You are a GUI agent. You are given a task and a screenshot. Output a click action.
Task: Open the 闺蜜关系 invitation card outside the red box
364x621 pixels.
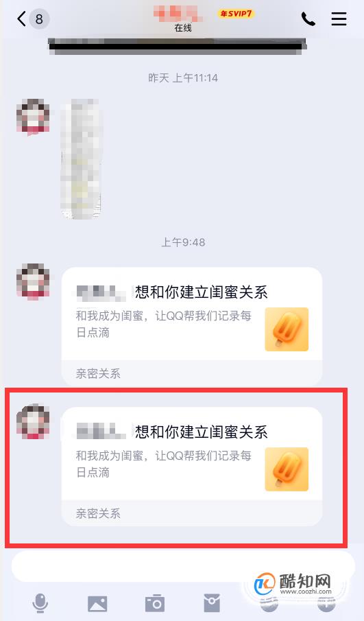[x=192, y=327]
